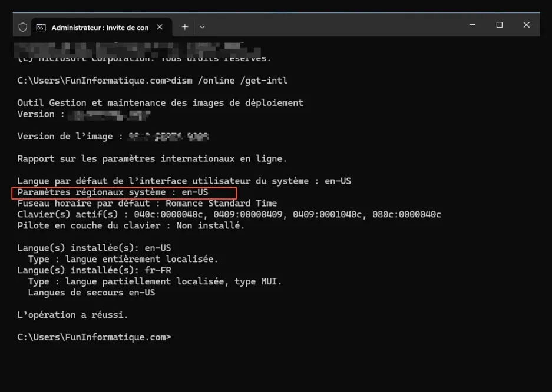Expand the terminal profiles menu arrow
Screen dimensions: 552x392
(203, 26)
